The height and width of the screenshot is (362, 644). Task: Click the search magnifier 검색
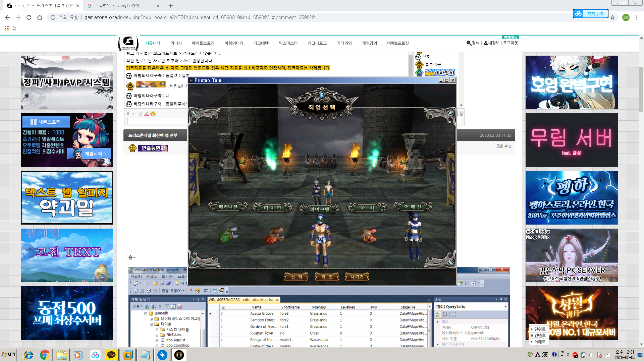tap(473, 43)
